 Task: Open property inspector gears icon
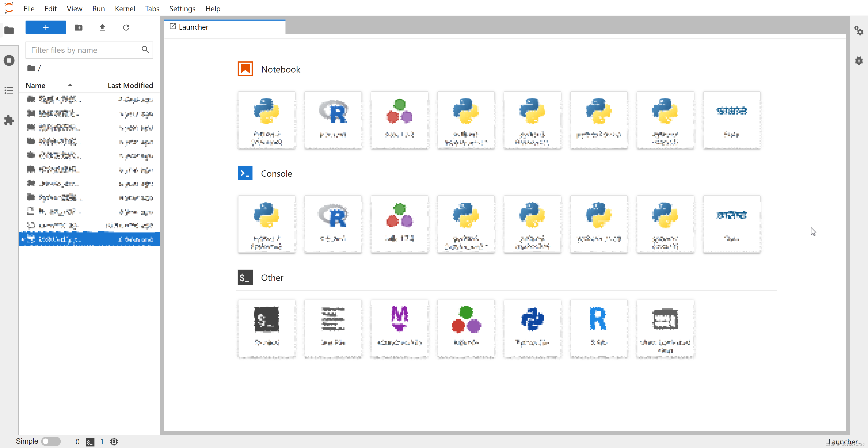tap(859, 31)
